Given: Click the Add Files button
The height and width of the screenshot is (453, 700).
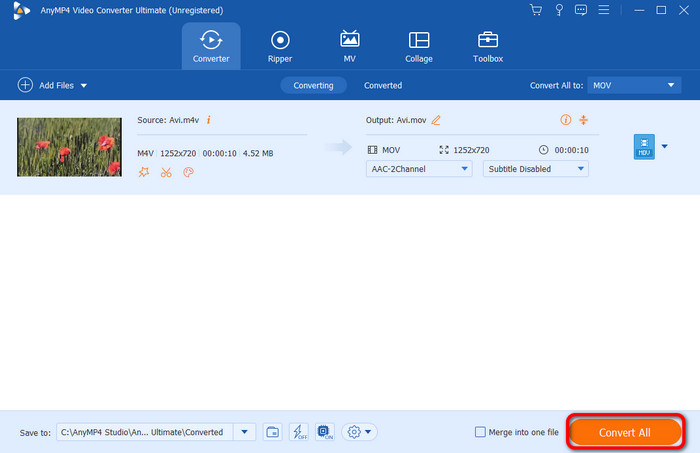Looking at the screenshot, I should click(46, 85).
